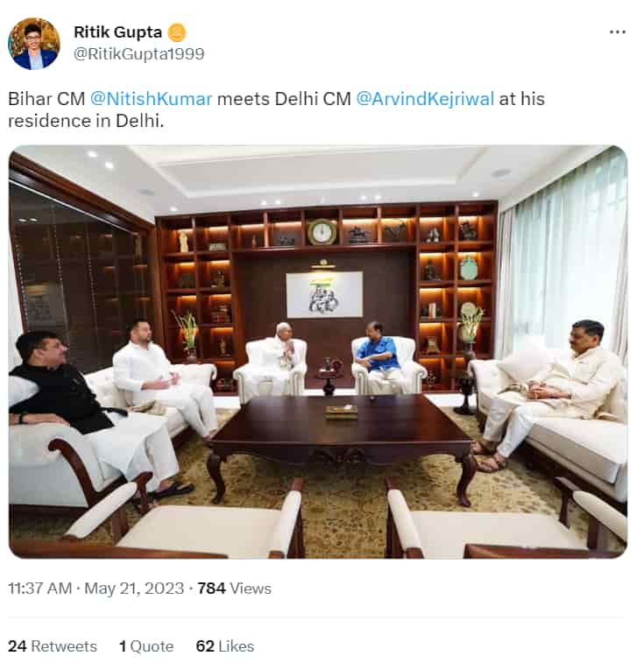Open the attached meeting photo
This screenshot has height=663, width=644.
[x=318, y=351]
